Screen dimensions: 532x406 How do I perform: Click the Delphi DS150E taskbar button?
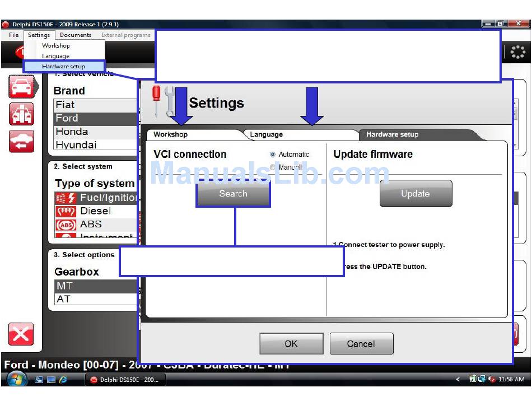pyautogui.click(x=125, y=380)
